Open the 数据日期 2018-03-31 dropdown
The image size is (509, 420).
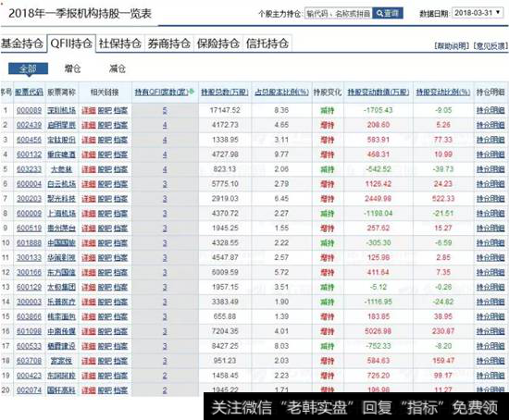pyautogui.click(x=478, y=13)
